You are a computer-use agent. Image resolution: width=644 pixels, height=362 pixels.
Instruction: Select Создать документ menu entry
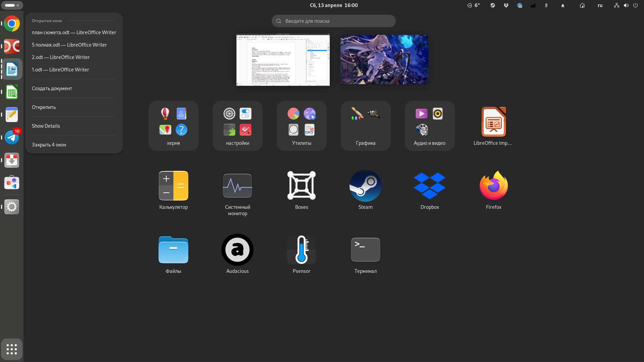(x=52, y=88)
